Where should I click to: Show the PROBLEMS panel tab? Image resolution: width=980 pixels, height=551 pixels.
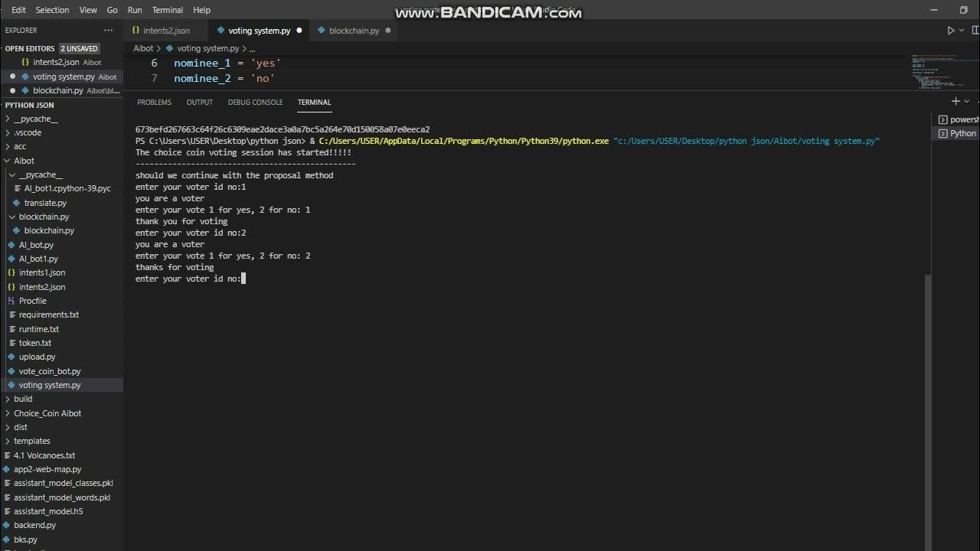(154, 102)
